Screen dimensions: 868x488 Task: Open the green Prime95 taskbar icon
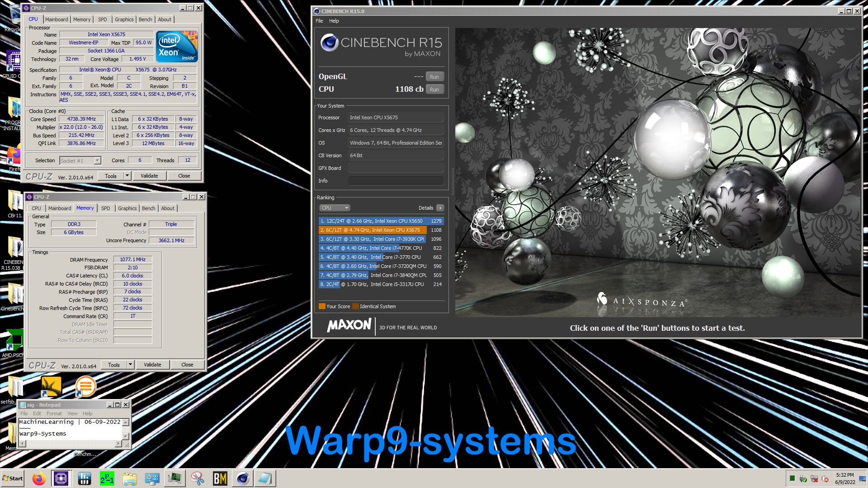(x=107, y=479)
